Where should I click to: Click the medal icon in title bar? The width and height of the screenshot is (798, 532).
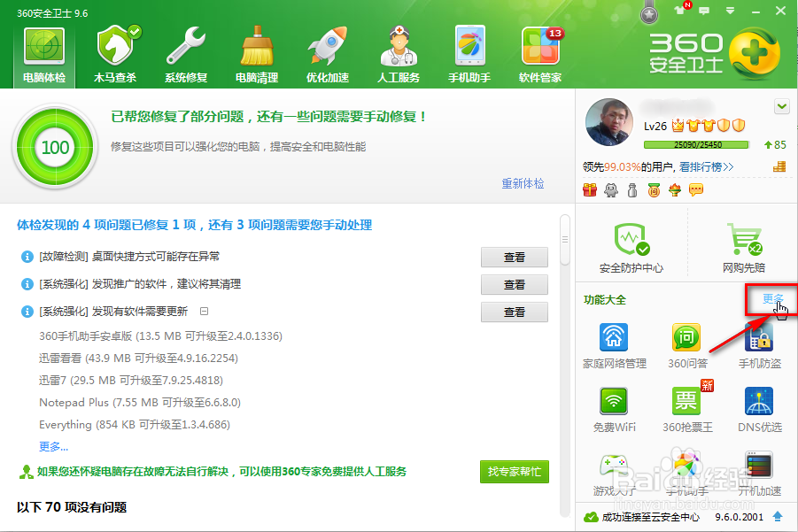click(649, 14)
